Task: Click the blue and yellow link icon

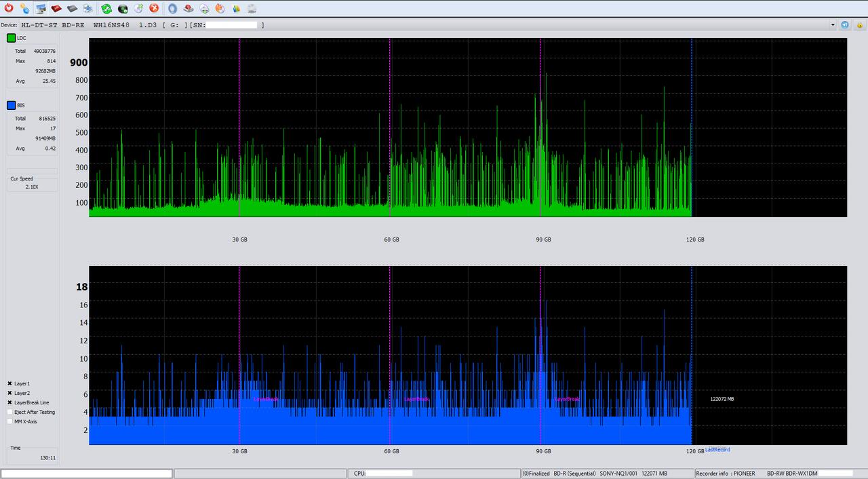Action: pyautogui.click(x=24, y=8)
